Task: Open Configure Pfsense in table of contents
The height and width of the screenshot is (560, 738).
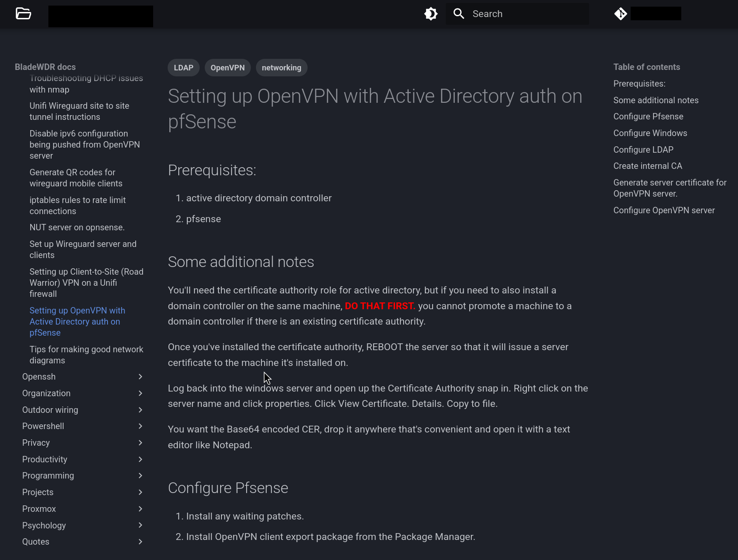Action: tap(648, 116)
